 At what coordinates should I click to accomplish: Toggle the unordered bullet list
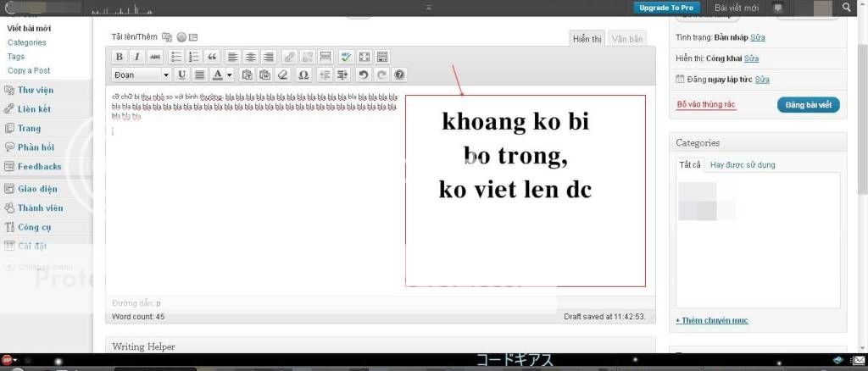click(176, 57)
